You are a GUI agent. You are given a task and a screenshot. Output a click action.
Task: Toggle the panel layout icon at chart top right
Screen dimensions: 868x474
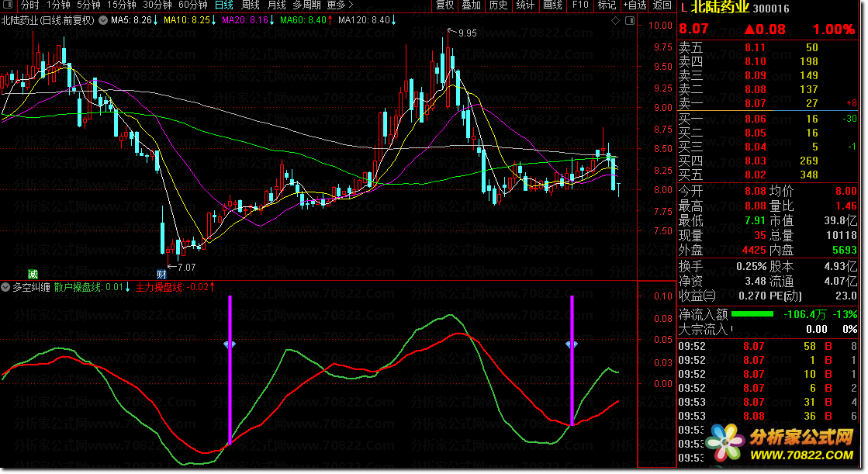(x=629, y=20)
